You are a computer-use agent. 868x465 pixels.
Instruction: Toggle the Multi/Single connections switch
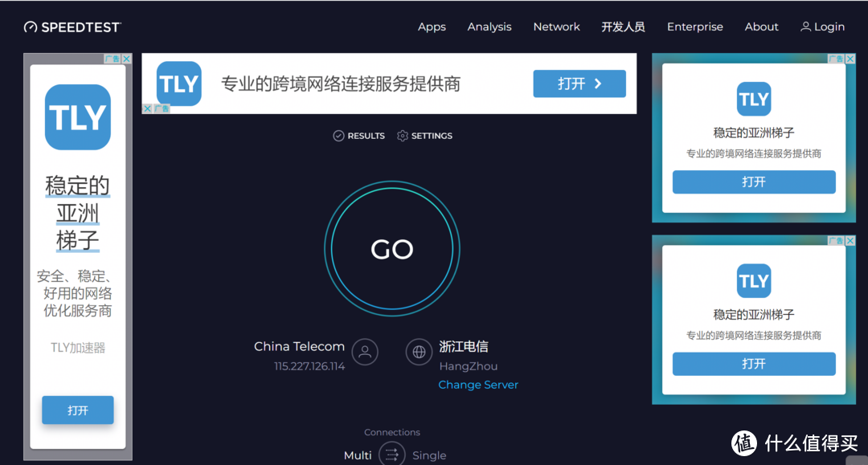(392, 455)
